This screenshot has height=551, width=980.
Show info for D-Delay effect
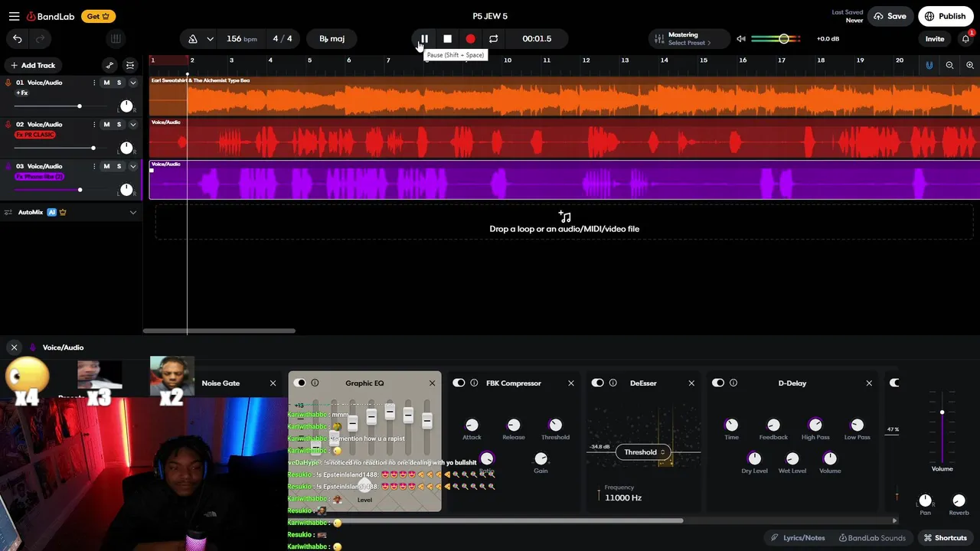point(733,383)
